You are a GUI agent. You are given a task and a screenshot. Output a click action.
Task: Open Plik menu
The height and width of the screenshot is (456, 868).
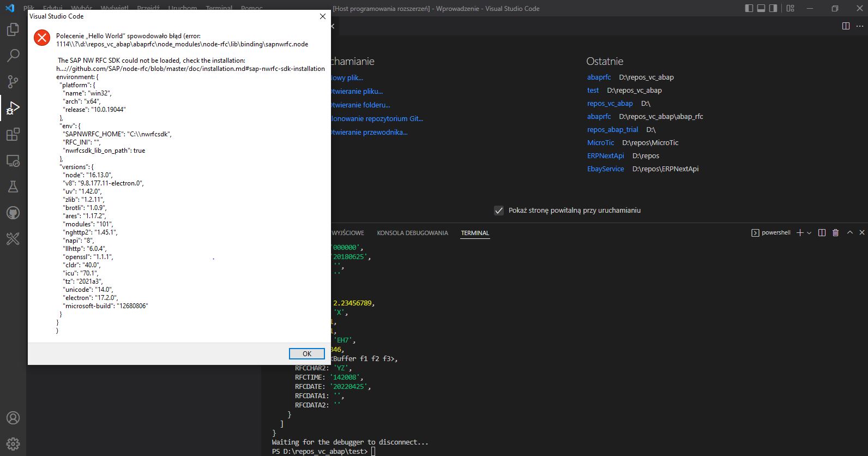coord(29,8)
